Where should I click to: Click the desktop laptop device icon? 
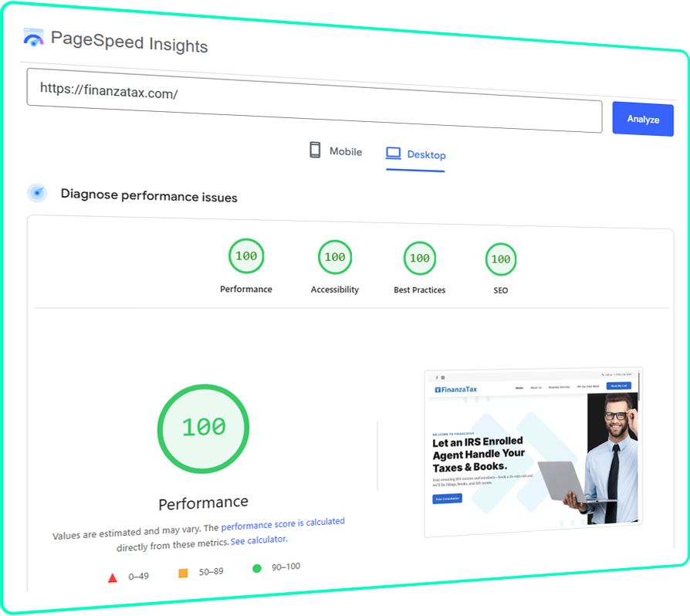(394, 154)
